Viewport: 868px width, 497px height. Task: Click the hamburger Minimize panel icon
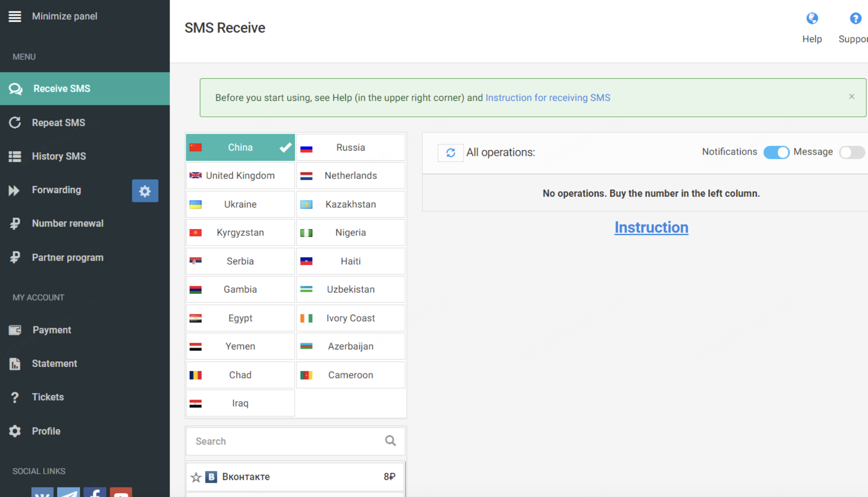(x=15, y=16)
